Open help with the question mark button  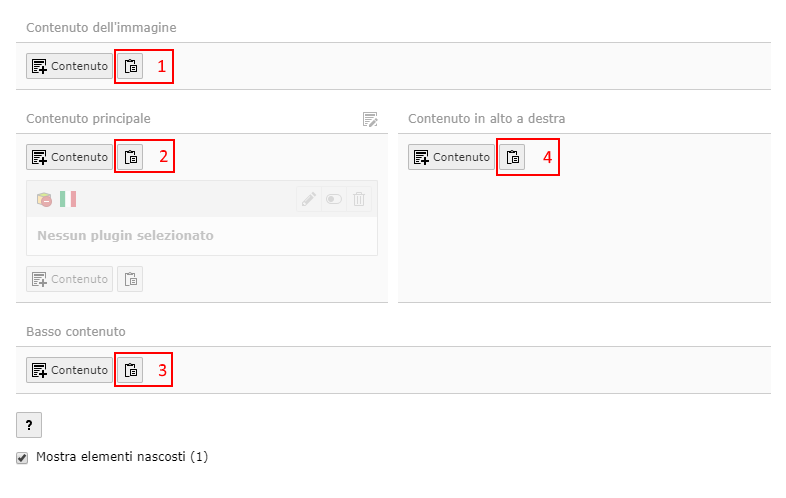point(29,425)
